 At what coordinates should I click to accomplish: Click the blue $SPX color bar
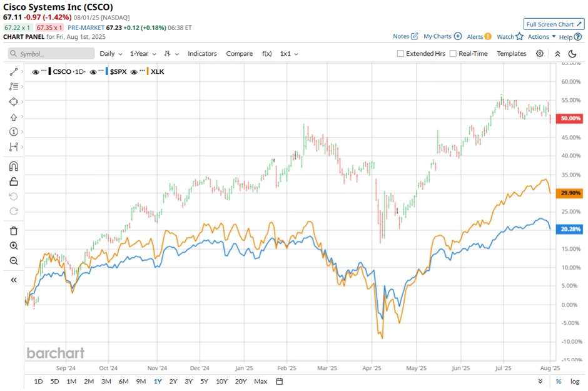click(x=107, y=71)
